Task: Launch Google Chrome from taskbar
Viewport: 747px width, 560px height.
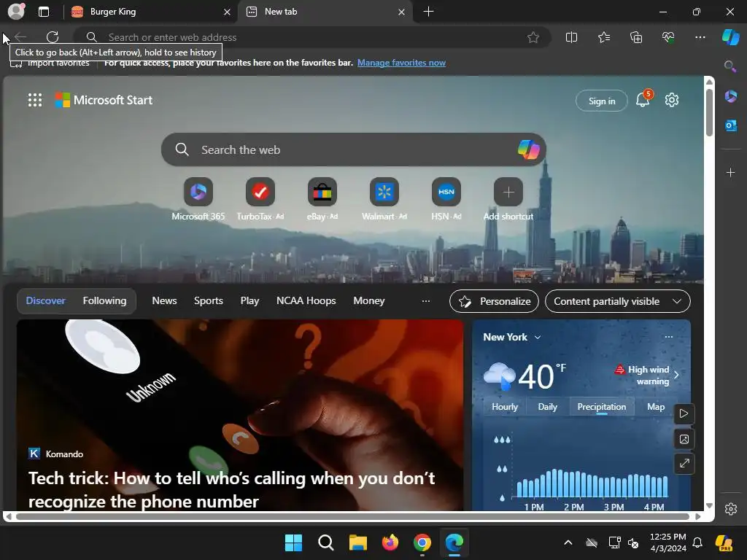Action: [x=422, y=542]
